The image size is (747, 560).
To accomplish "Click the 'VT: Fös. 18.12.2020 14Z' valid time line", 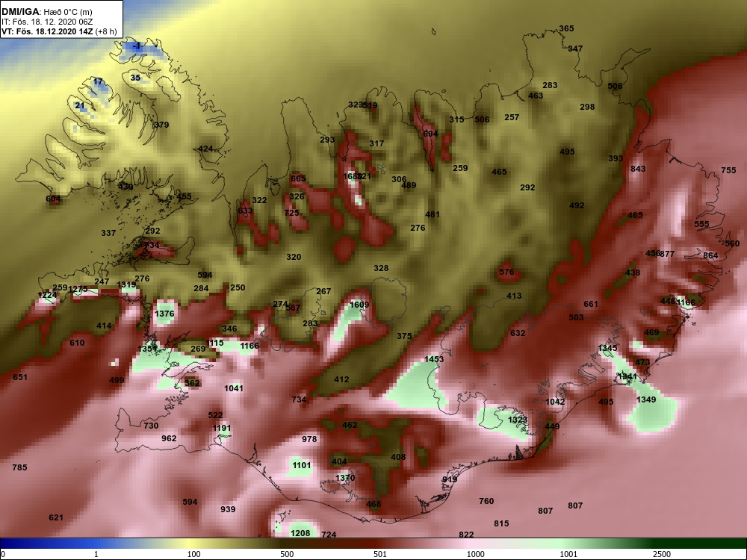I will pyautogui.click(x=48, y=31).
